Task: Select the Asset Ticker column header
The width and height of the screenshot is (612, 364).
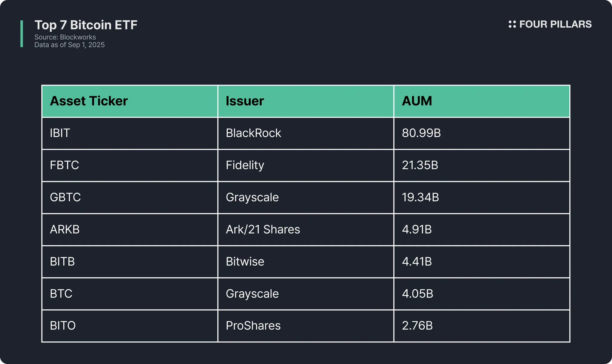Action: [x=89, y=101]
